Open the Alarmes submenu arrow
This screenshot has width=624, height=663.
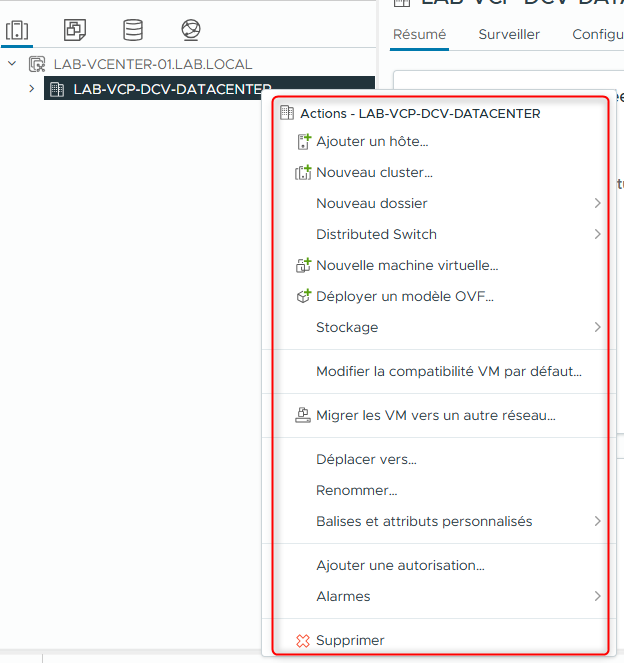point(597,597)
